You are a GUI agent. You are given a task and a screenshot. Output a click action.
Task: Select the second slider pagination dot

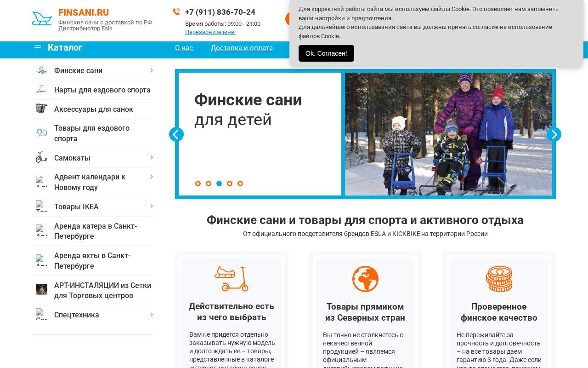[209, 184]
